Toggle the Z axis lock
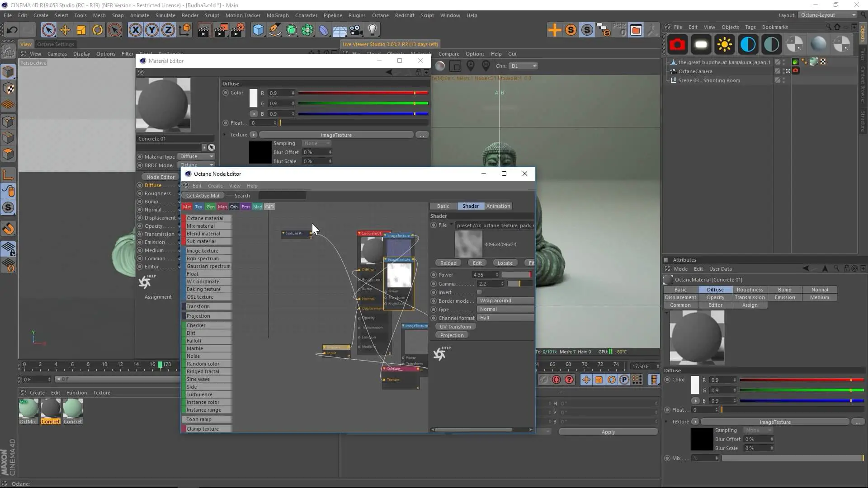 click(168, 30)
